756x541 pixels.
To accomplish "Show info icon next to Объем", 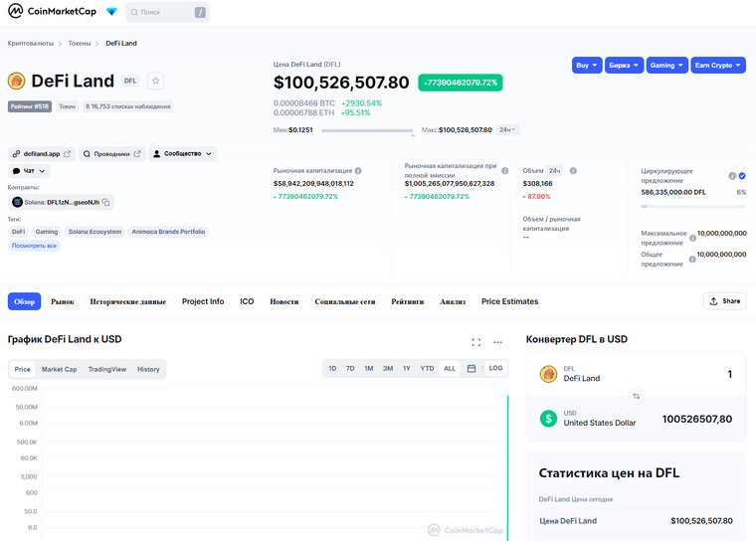I will pyautogui.click(x=573, y=171).
